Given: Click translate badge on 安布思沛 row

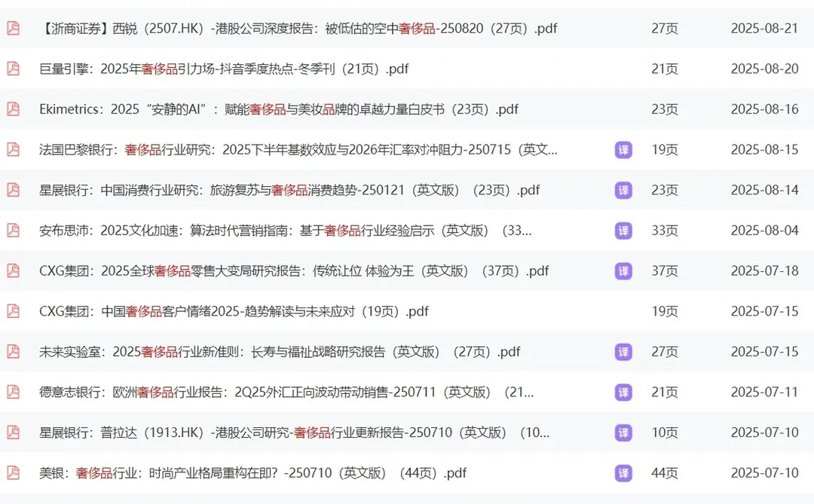Looking at the screenshot, I should (623, 231).
